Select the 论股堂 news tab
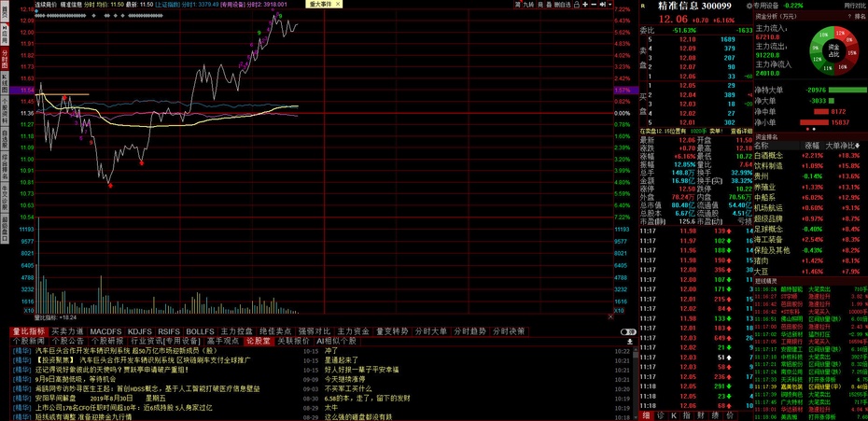The image size is (868, 421). point(259,341)
